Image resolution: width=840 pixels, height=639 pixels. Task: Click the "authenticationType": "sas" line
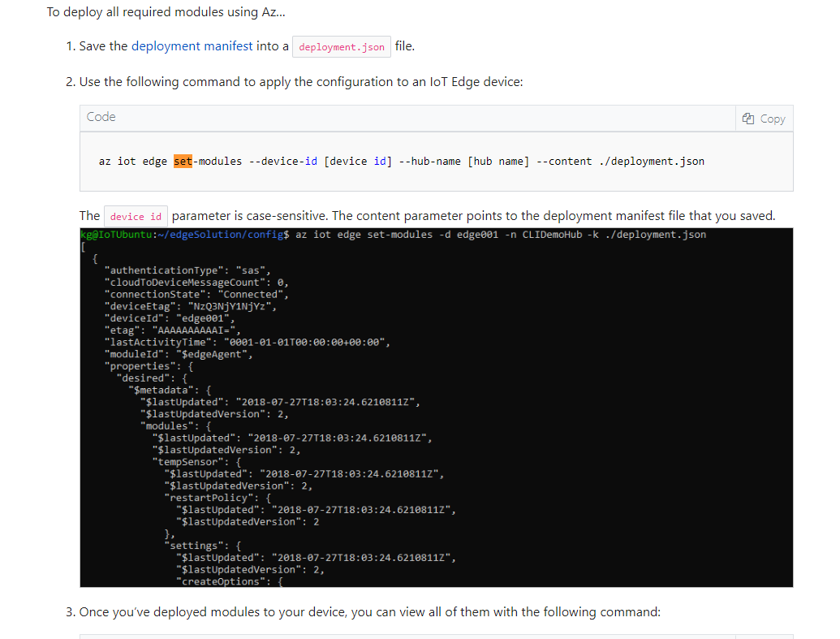pyautogui.click(x=187, y=270)
